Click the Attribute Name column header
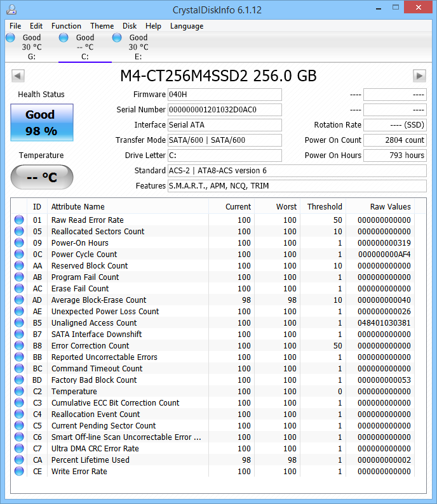This screenshot has height=504, width=437. (x=128, y=207)
